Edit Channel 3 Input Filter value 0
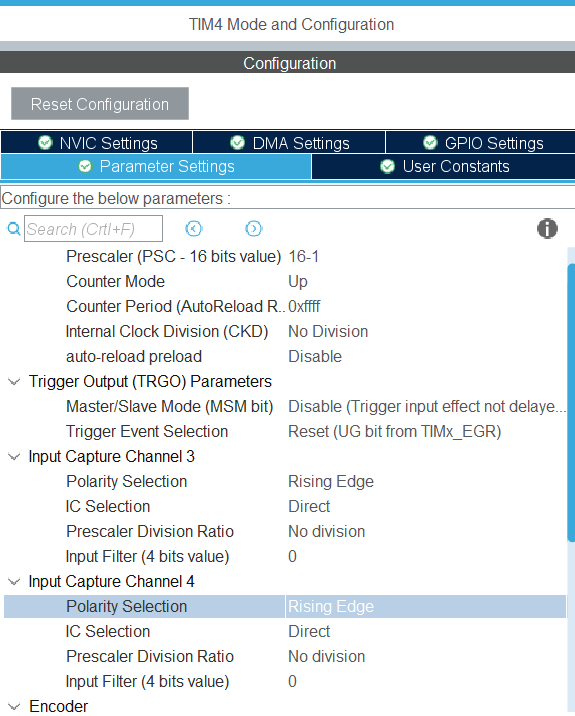The width and height of the screenshot is (575, 716). pos(292,556)
